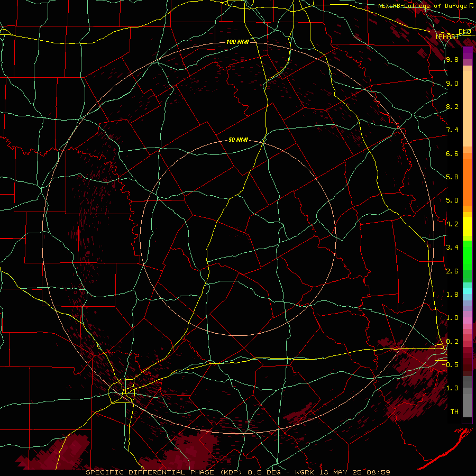This screenshot has height=476, width=476.
Task: Select the -0.5 value on the color scale
Action: (x=450, y=365)
